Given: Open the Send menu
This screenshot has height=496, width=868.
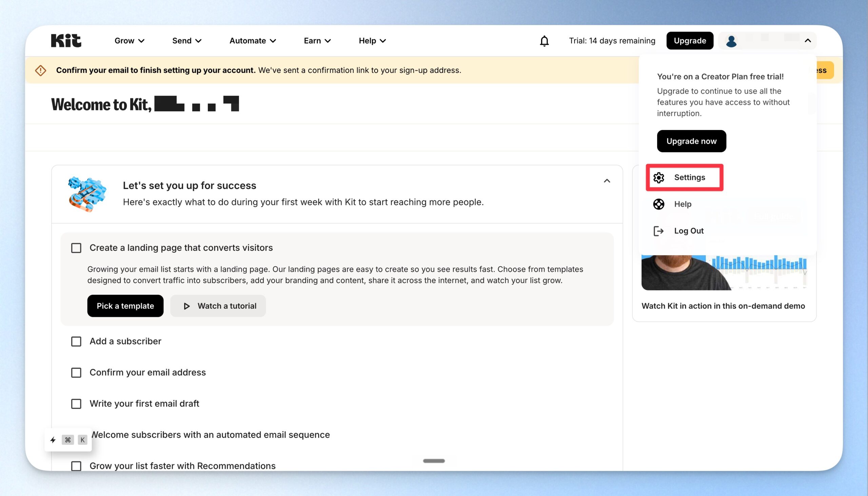Looking at the screenshot, I should pos(187,41).
